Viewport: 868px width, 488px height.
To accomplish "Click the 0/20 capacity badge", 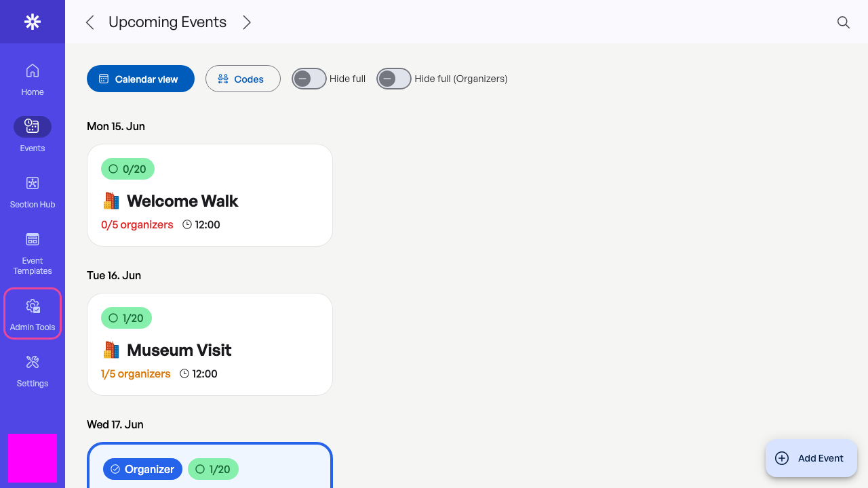I will click(x=127, y=169).
